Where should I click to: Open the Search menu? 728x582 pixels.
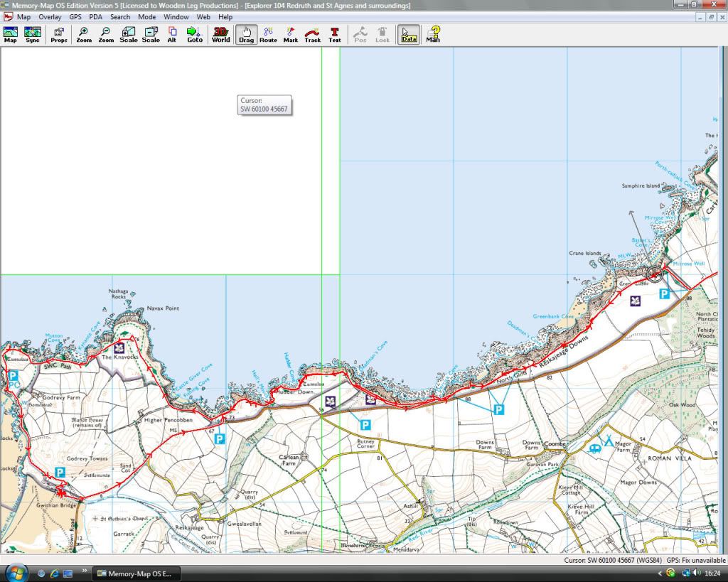(119, 17)
